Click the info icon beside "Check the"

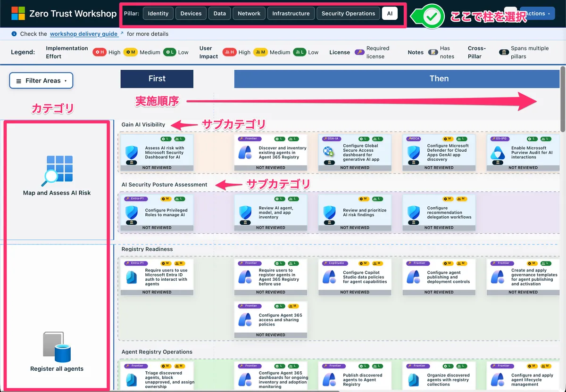(x=14, y=34)
